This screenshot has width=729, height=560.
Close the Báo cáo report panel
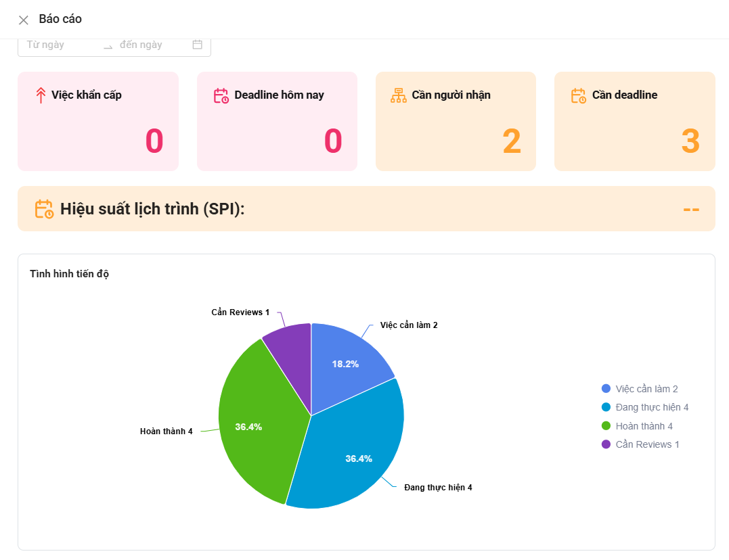[x=24, y=20]
